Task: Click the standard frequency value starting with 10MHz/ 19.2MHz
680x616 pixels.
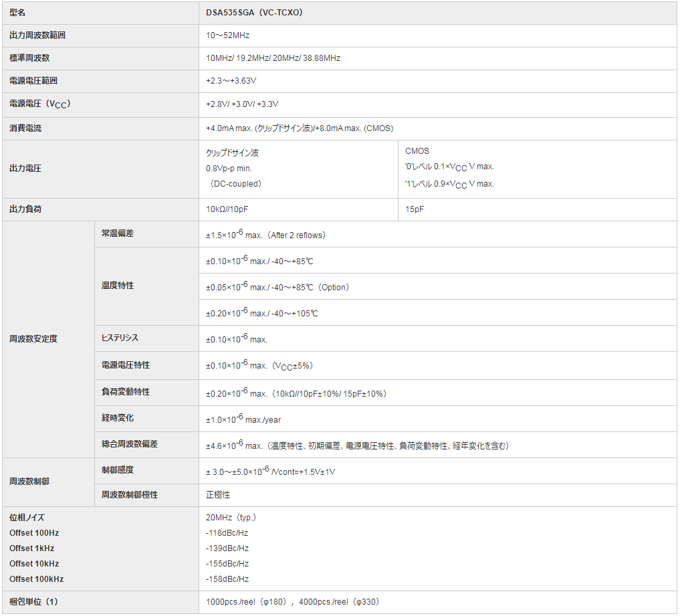Action: tap(273, 58)
